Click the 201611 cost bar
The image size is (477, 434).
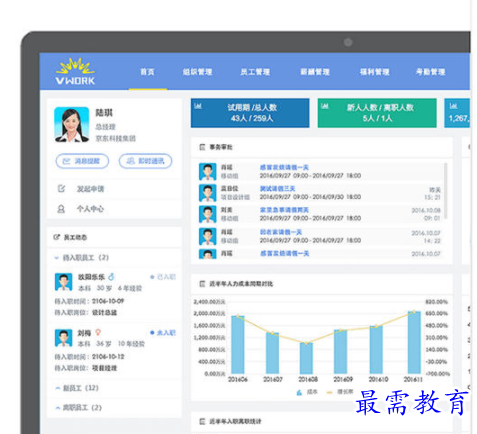414,343
